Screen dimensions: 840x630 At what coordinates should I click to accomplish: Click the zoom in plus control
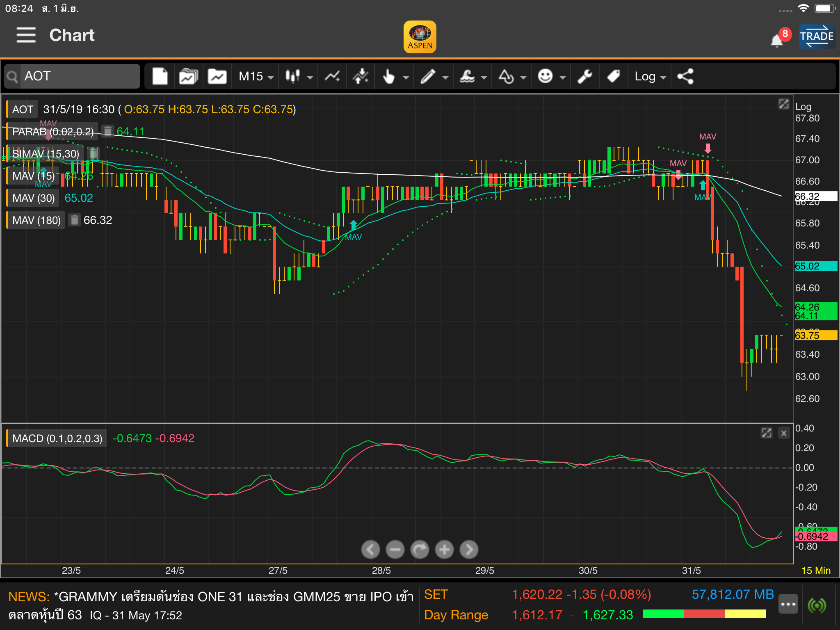(x=444, y=550)
